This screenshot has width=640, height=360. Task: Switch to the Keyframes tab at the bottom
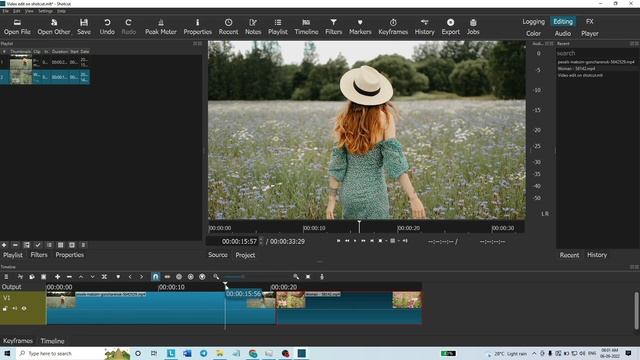(18, 341)
